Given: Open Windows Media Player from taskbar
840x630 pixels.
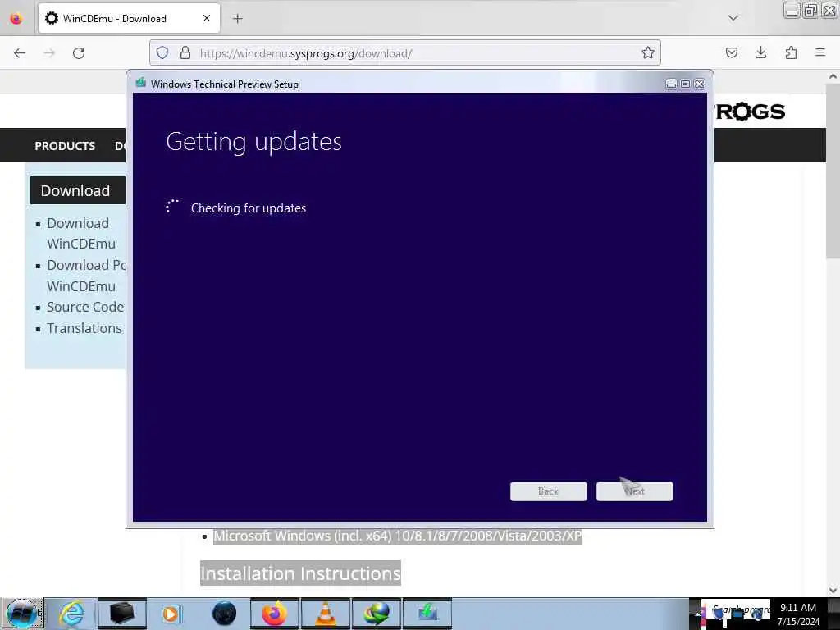Looking at the screenshot, I should point(172,614).
